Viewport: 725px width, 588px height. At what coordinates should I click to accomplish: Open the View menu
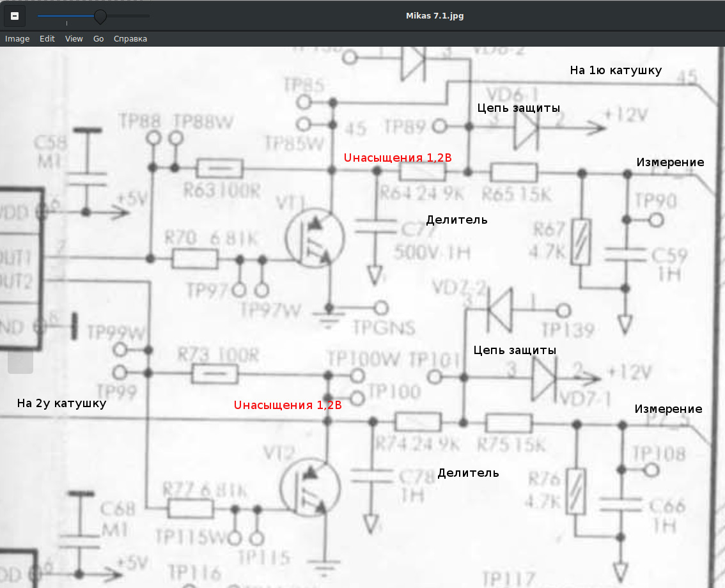[74, 39]
